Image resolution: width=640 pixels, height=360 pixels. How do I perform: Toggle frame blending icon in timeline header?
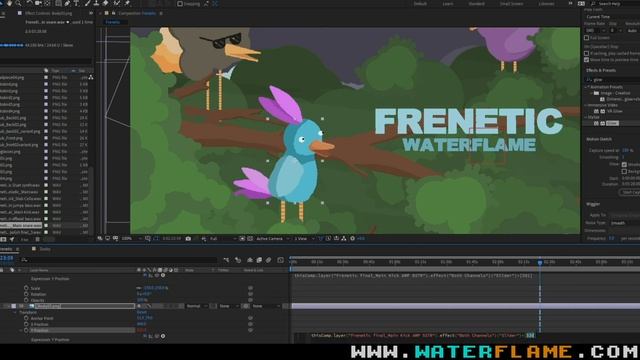click(259, 260)
